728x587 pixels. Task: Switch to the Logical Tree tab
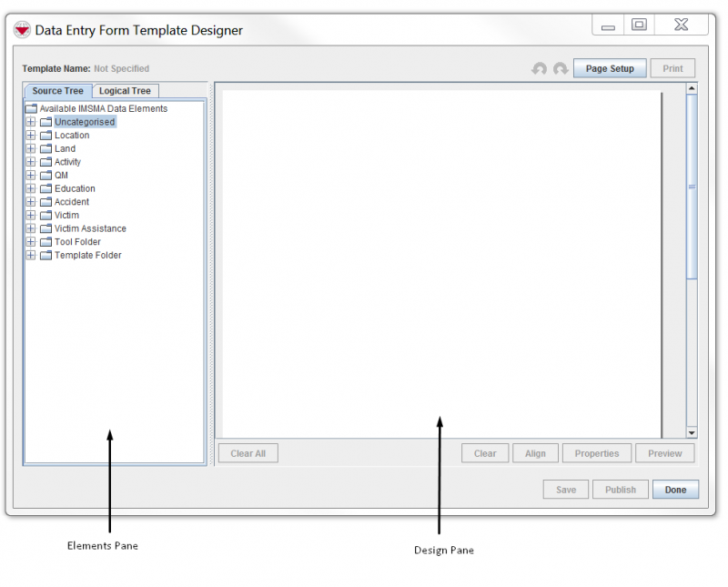click(x=126, y=91)
